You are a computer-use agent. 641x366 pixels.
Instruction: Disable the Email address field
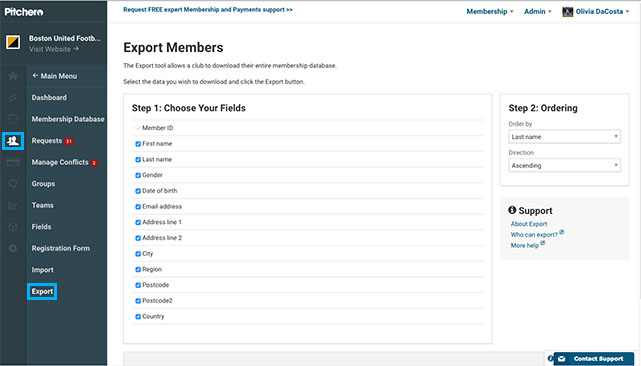(138, 207)
